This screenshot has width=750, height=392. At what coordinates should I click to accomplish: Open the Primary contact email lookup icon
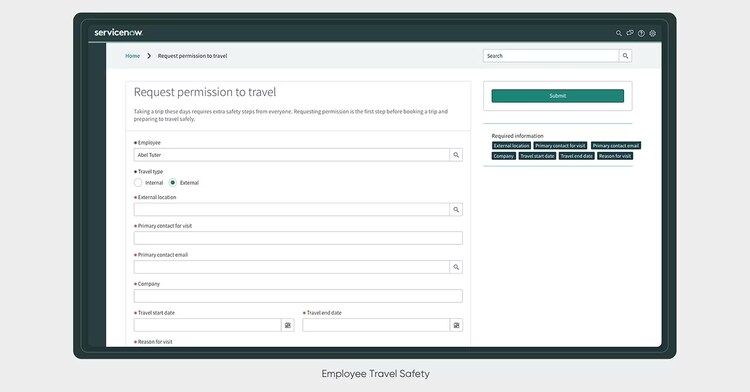456,267
